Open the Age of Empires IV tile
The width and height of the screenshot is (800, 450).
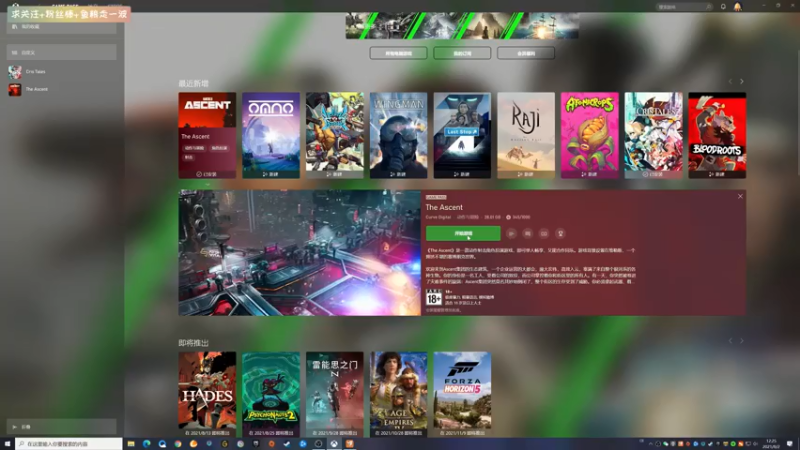(398, 393)
